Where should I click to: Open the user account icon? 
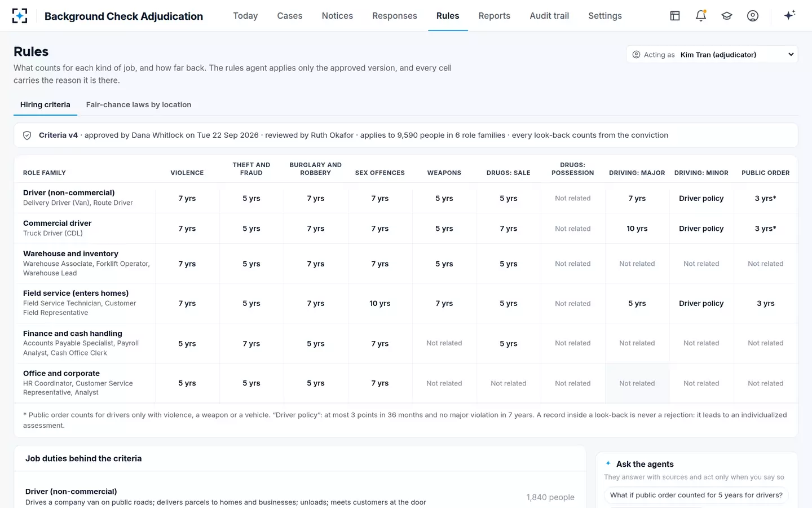coord(753,16)
